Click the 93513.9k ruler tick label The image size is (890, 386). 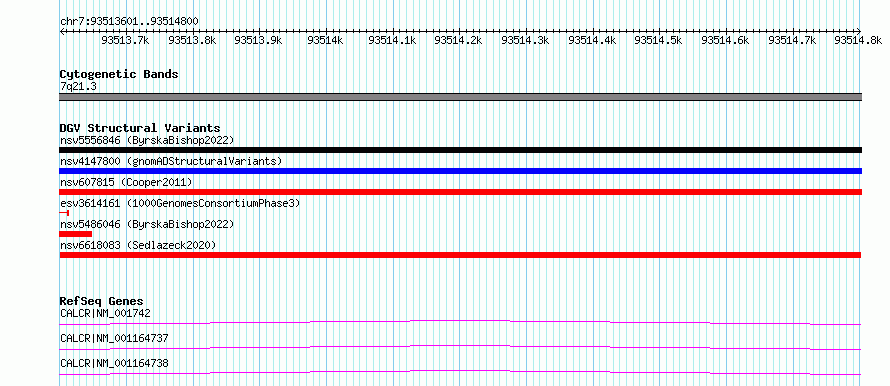[x=258, y=40]
